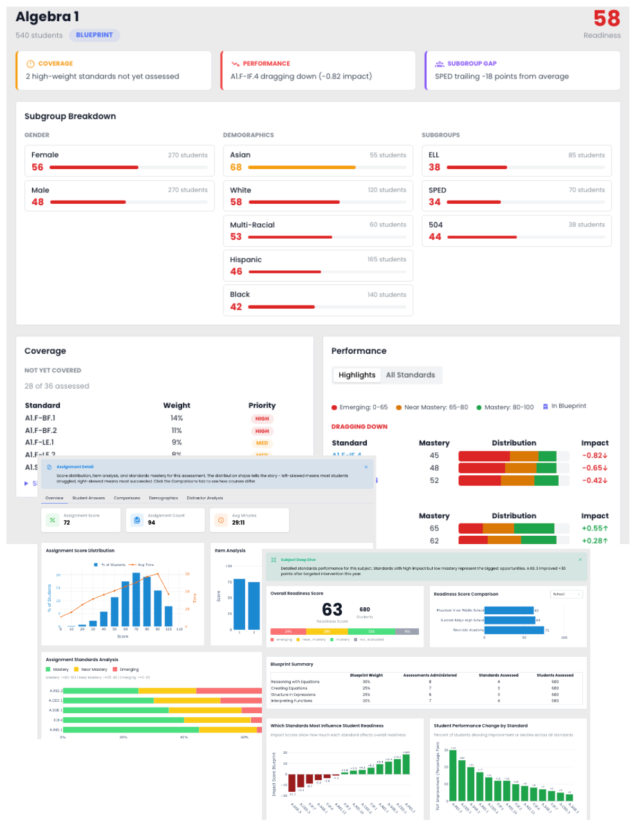Click standard A1.F-LE.1 in Coverage table
The height and width of the screenshot is (840, 641).
click(x=39, y=443)
